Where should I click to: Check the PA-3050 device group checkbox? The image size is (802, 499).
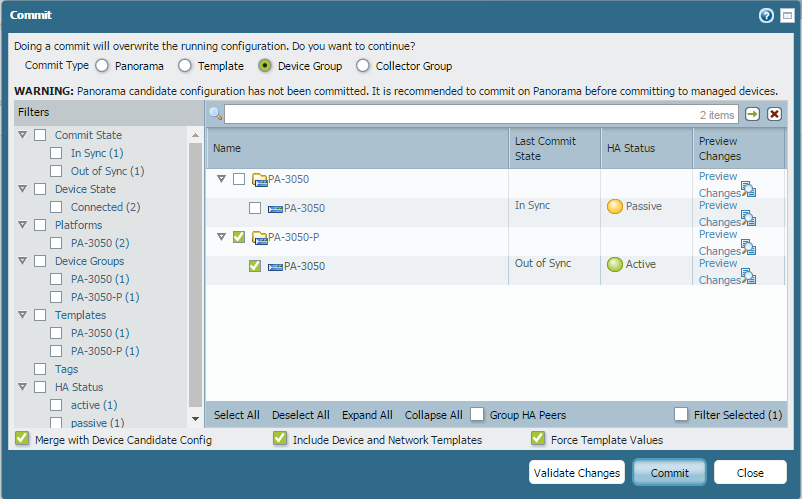[239, 179]
